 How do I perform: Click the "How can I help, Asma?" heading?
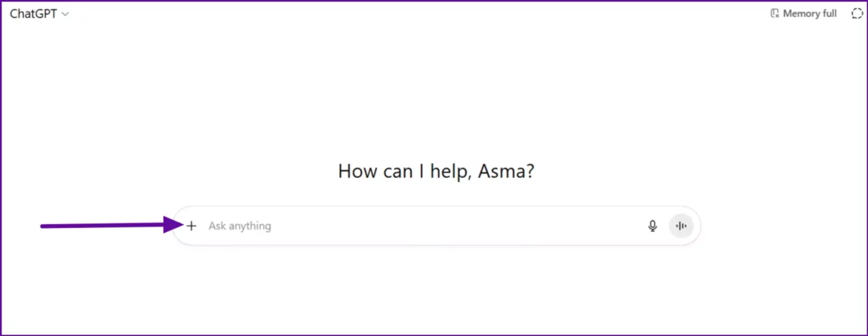(436, 170)
